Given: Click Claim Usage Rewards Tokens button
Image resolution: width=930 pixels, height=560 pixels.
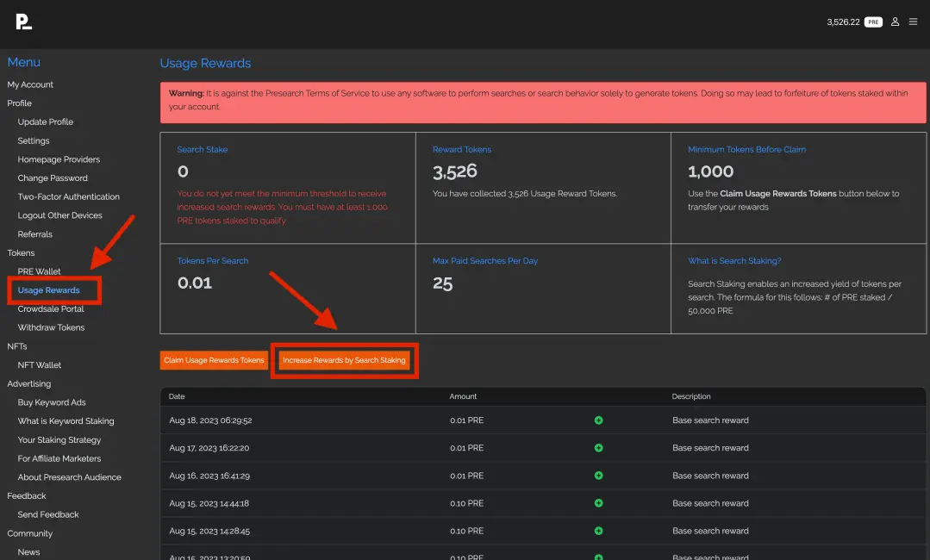Looking at the screenshot, I should [214, 360].
